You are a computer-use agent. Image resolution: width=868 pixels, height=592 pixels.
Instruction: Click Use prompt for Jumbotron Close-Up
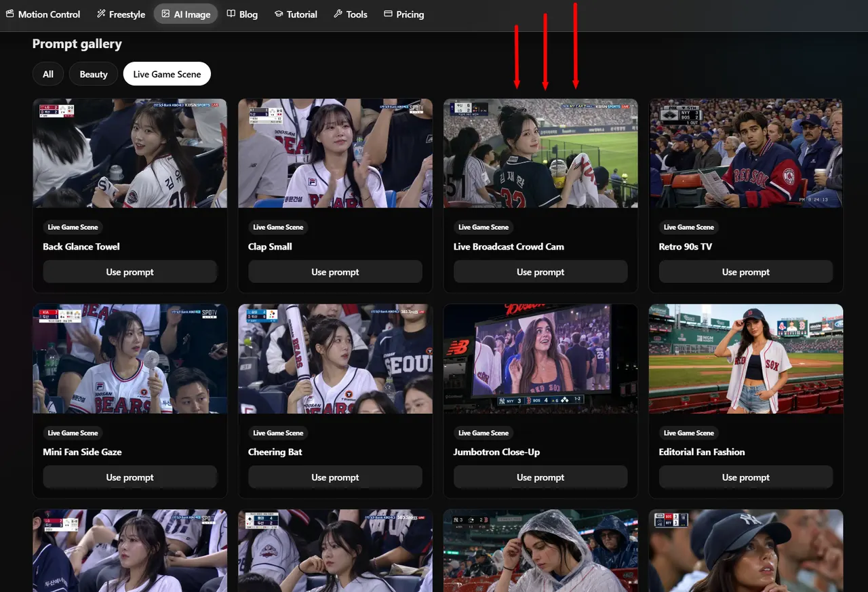(540, 477)
